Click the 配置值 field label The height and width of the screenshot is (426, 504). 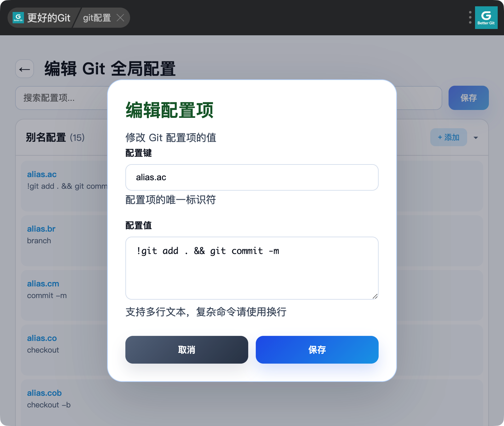click(139, 226)
